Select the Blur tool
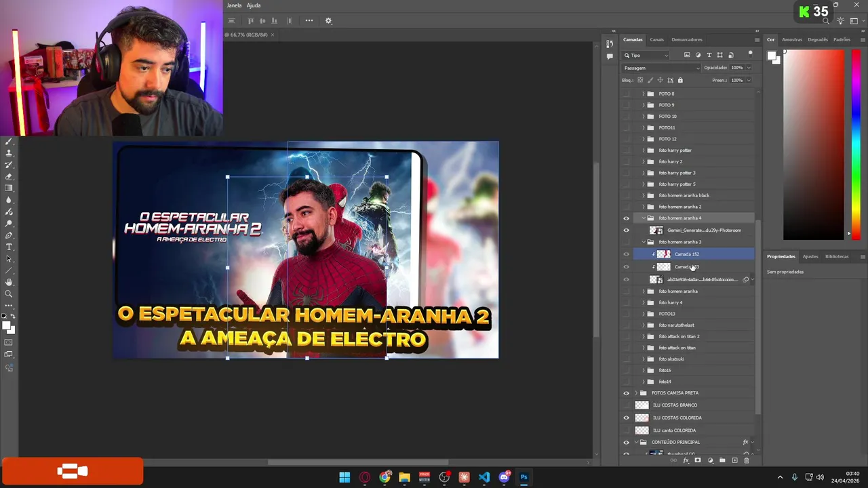Viewport: 868px width, 488px height. pyautogui.click(x=9, y=199)
